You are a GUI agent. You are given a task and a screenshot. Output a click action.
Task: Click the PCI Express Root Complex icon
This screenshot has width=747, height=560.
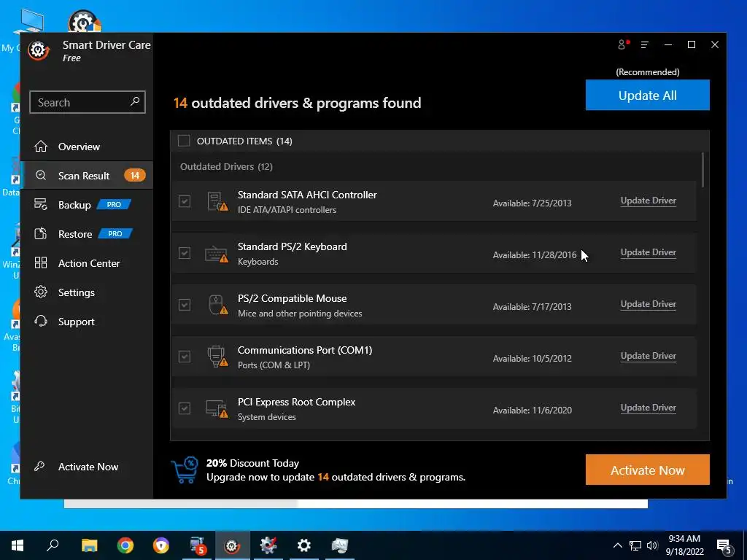point(217,408)
